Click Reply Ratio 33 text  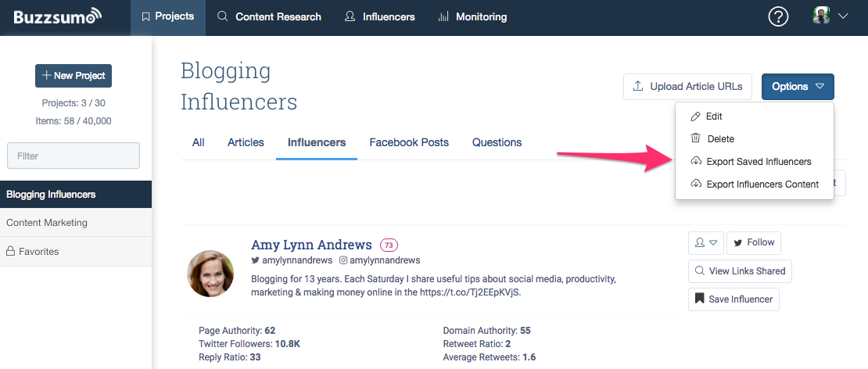230,357
